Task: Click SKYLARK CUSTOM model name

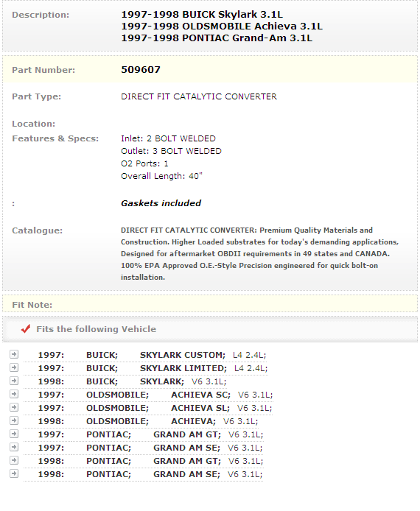Action: coord(183,355)
